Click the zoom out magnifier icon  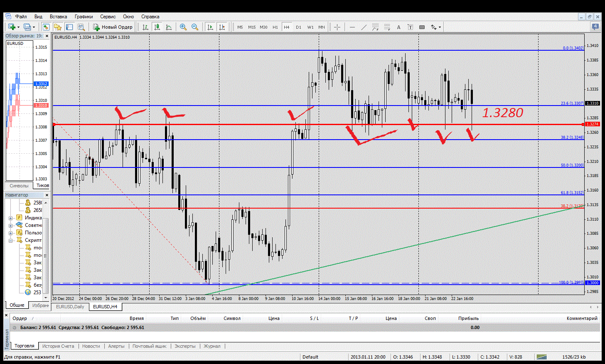[194, 27]
